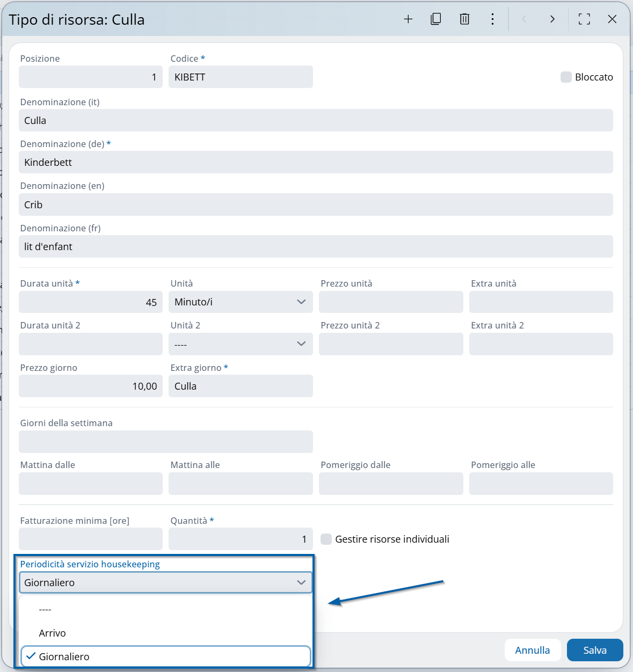Viewport: 633px width, 672px height.
Task: Open the Unità dropdown showing Minuto/i
Action: coord(241,302)
